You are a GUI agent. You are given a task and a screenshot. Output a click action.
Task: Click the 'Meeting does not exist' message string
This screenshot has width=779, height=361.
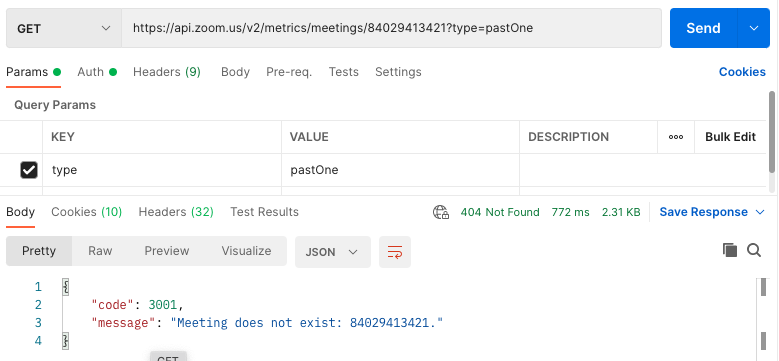tap(307, 323)
